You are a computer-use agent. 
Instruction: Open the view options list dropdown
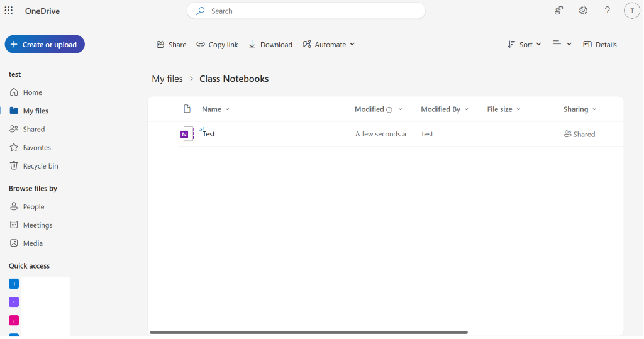[x=562, y=45]
